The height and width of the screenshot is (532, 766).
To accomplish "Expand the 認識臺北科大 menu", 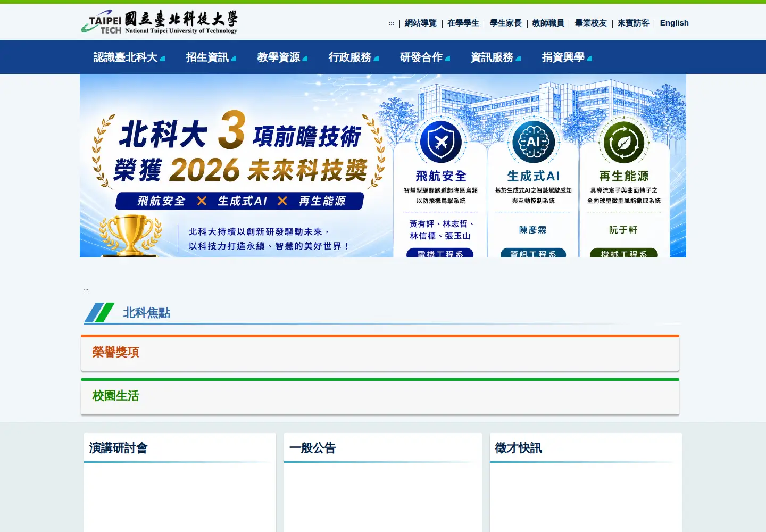I will point(129,57).
